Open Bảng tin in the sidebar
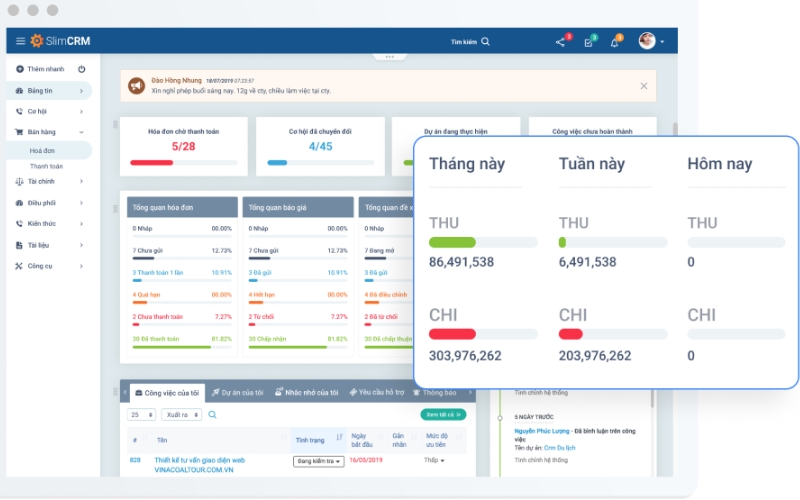 pyautogui.click(x=49, y=91)
